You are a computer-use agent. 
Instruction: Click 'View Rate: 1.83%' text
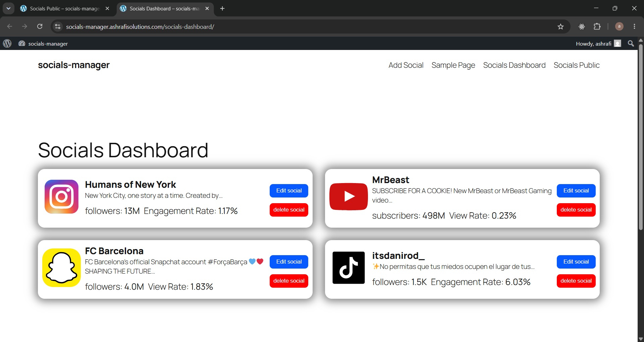180,287
